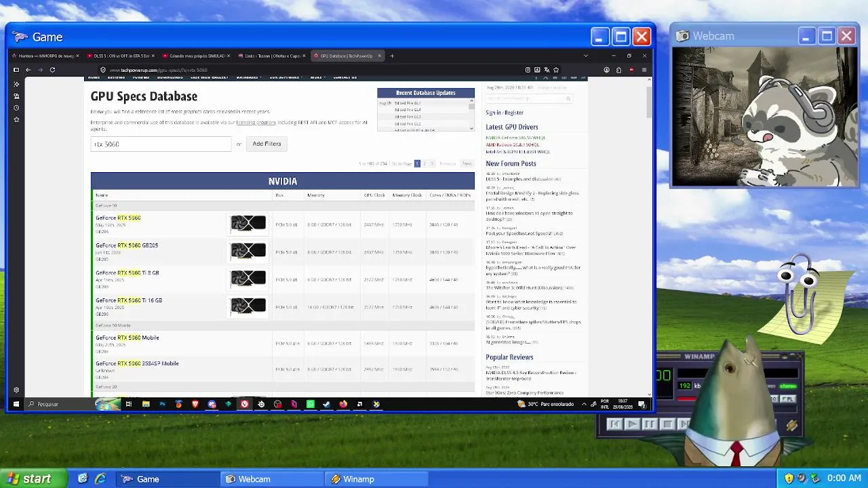Select the GPU Database TechPowerUp tab

(x=347, y=56)
